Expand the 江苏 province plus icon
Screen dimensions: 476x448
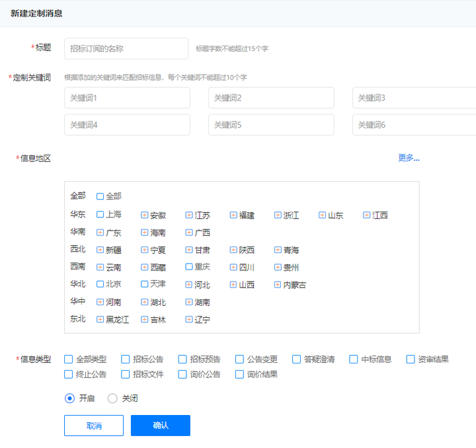(189, 215)
